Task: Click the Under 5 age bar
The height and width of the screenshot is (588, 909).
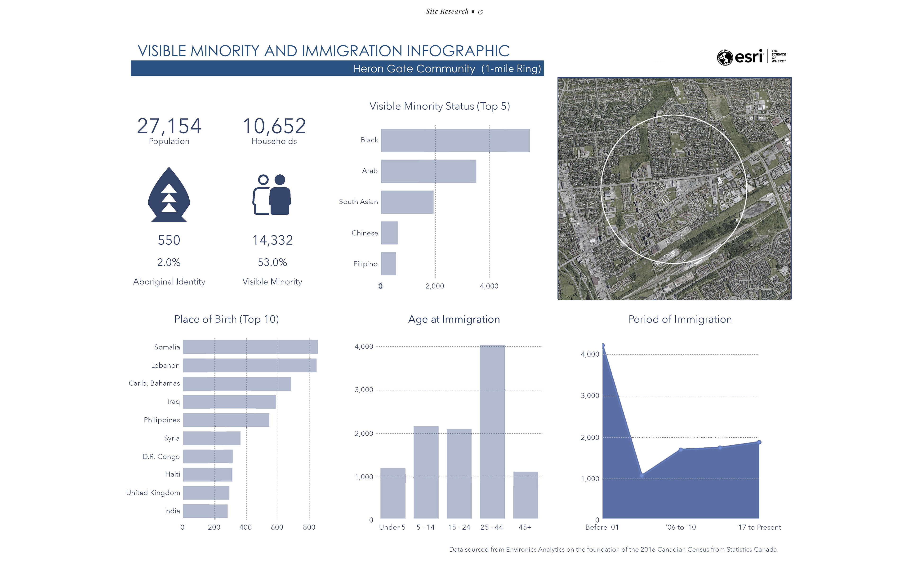Action: tap(393, 493)
